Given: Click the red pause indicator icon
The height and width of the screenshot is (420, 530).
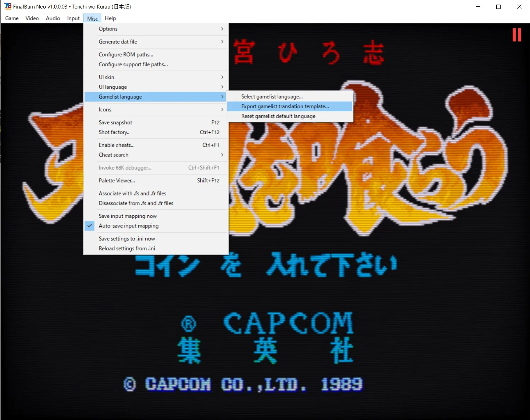Looking at the screenshot, I should click(x=517, y=35).
